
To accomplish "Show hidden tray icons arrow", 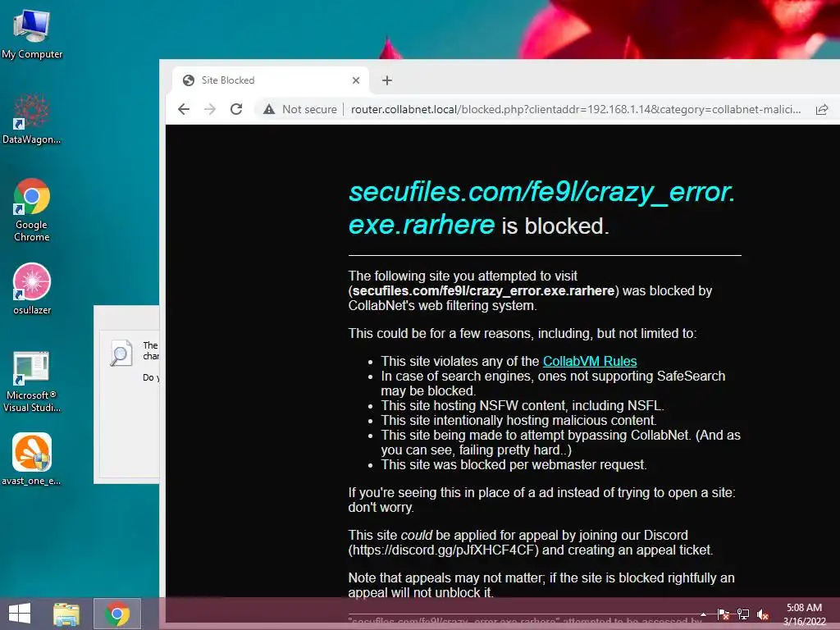I will (x=703, y=614).
